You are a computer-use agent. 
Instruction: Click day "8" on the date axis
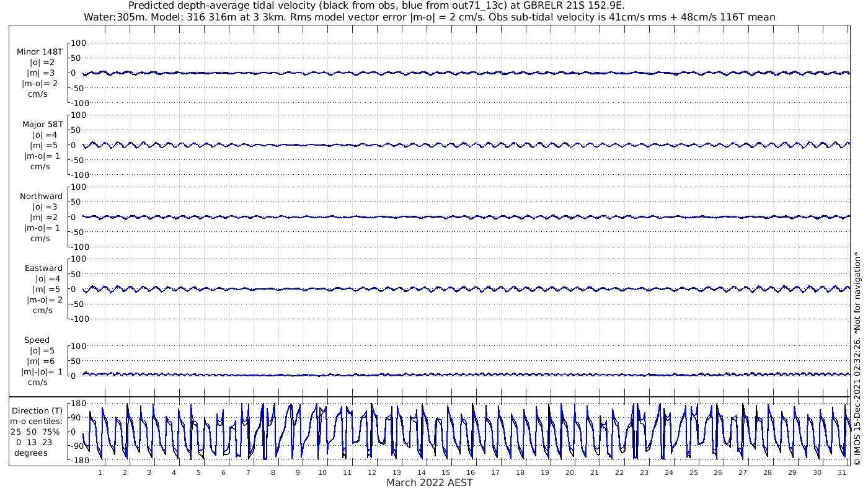click(x=273, y=472)
